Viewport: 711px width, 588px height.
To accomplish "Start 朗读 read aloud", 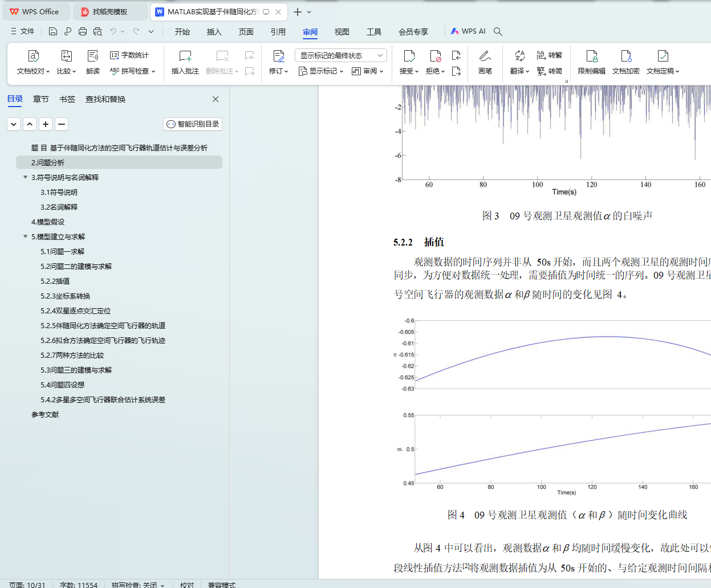I will pyautogui.click(x=93, y=63).
